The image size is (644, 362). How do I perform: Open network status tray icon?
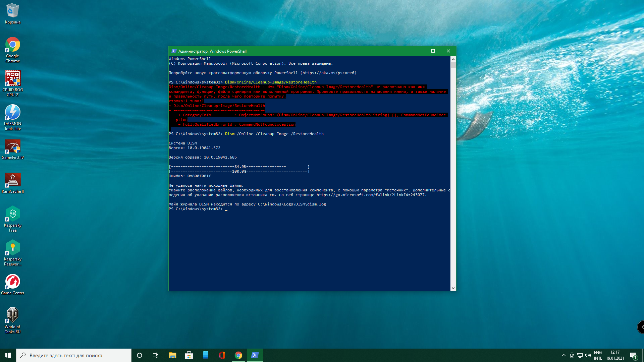pyautogui.click(x=580, y=355)
